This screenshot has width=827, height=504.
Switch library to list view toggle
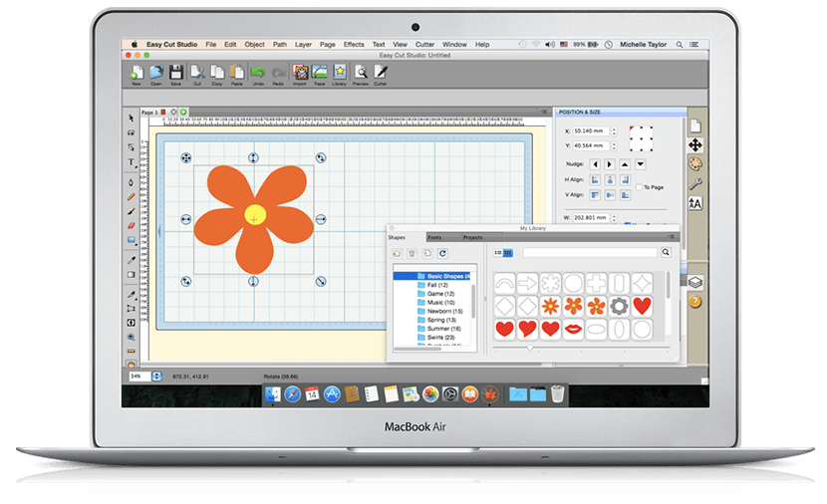[498, 253]
